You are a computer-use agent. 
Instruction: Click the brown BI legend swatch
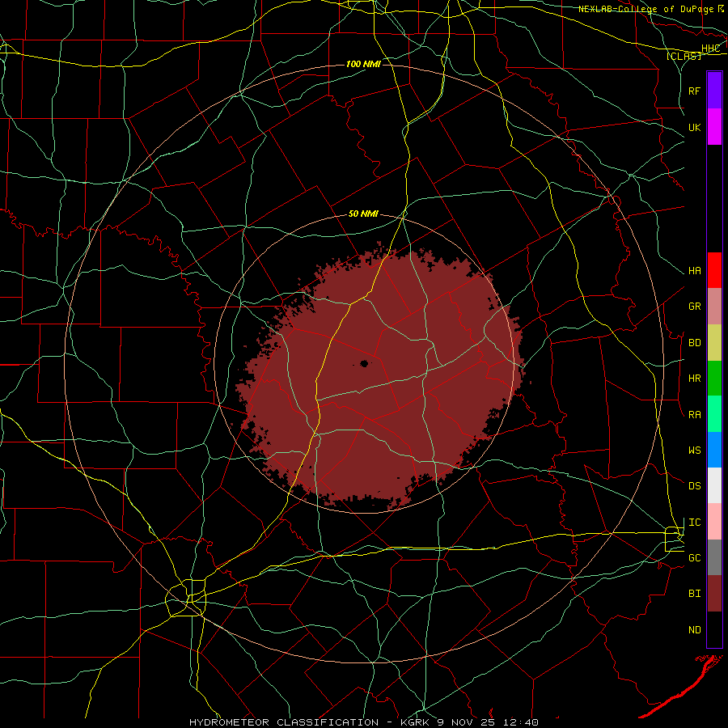714,594
